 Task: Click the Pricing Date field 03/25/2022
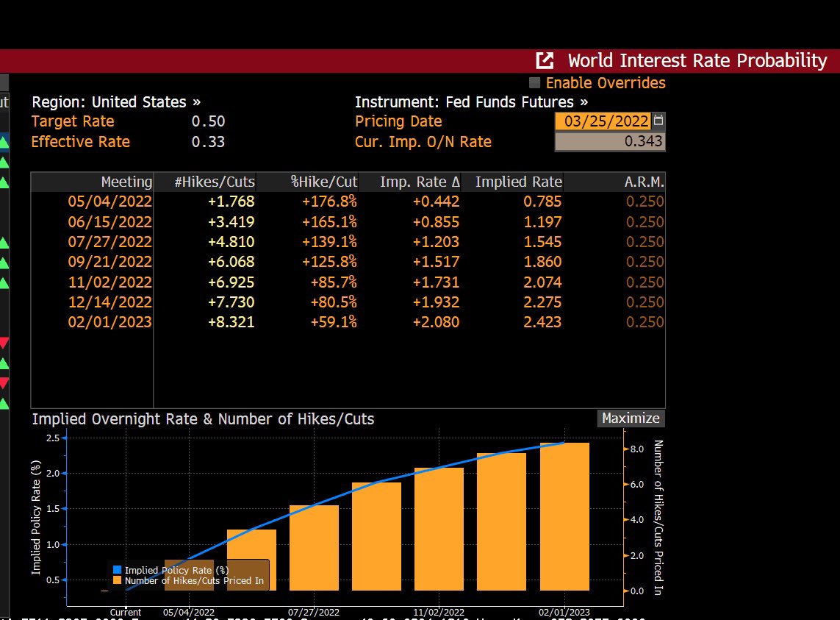pyautogui.click(x=603, y=121)
